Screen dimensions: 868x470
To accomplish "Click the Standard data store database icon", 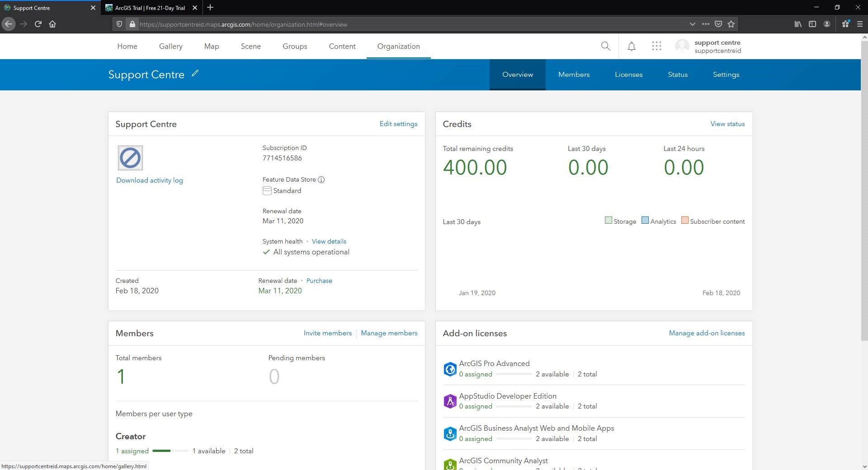I will (267, 191).
